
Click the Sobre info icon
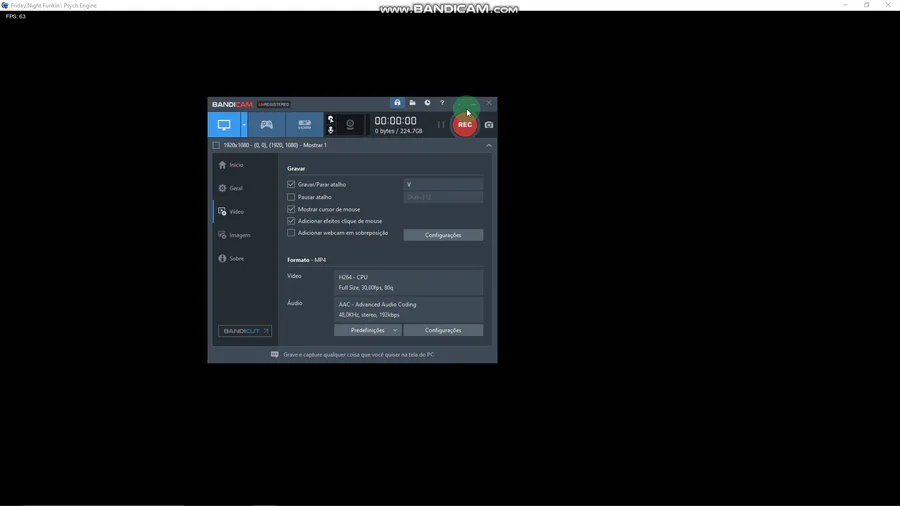click(222, 259)
